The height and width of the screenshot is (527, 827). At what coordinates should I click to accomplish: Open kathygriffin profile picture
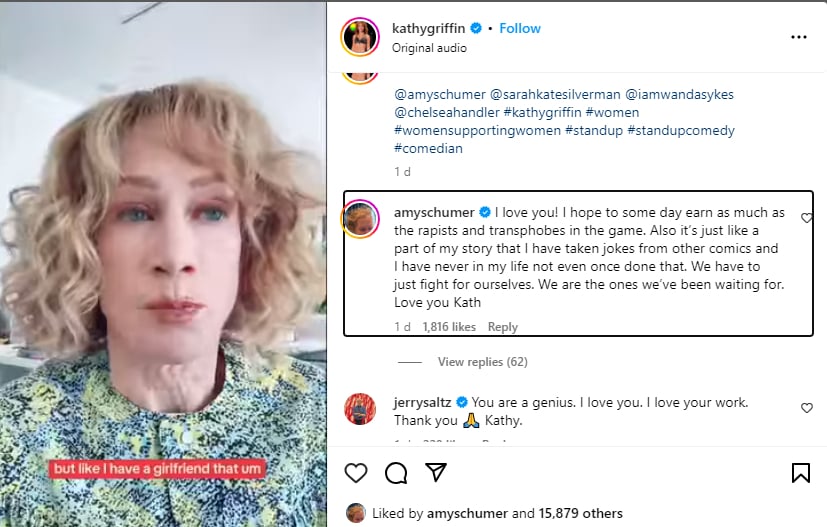(x=360, y=37)
